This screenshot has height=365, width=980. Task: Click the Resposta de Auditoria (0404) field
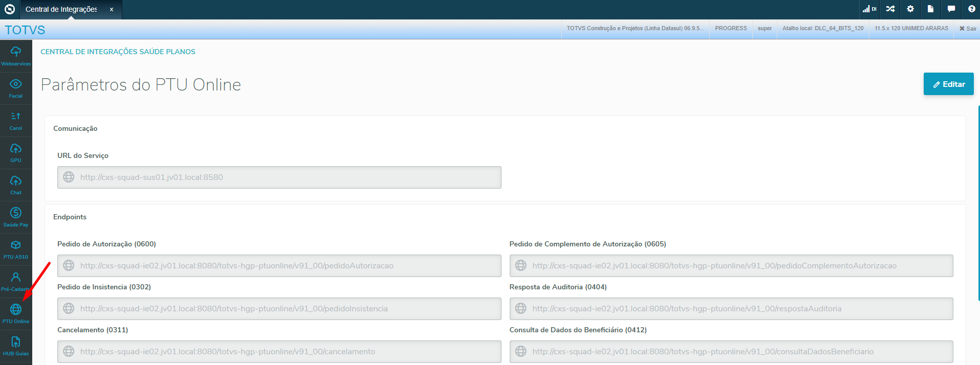pyautogui.click(x=731, y=308)
